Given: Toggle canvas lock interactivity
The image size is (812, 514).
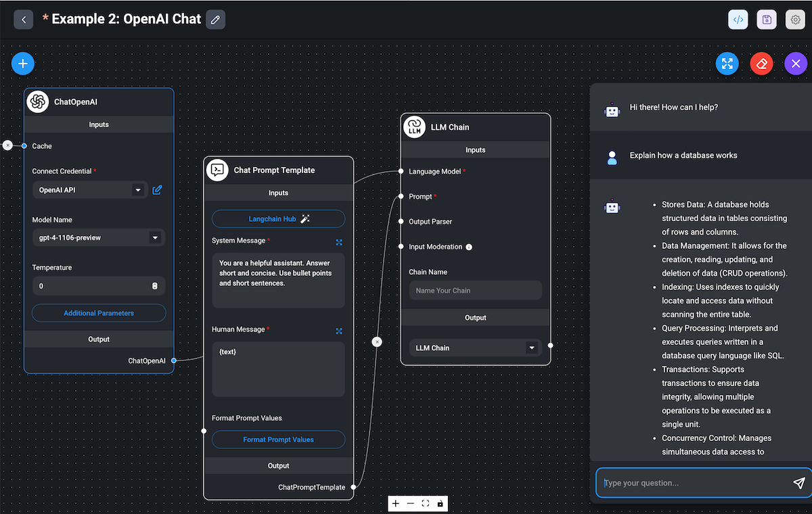Looking at the screenshot, I should click(x=441, y=504).
